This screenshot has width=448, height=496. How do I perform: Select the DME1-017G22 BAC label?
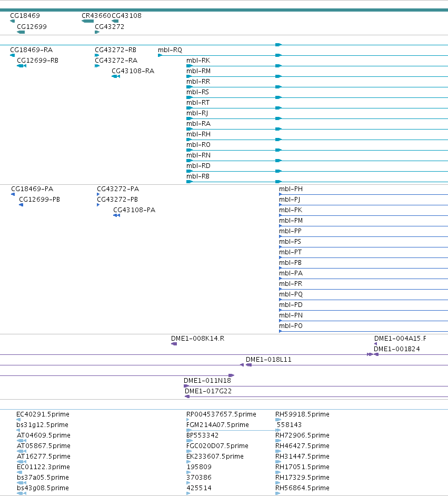(208, 391)
